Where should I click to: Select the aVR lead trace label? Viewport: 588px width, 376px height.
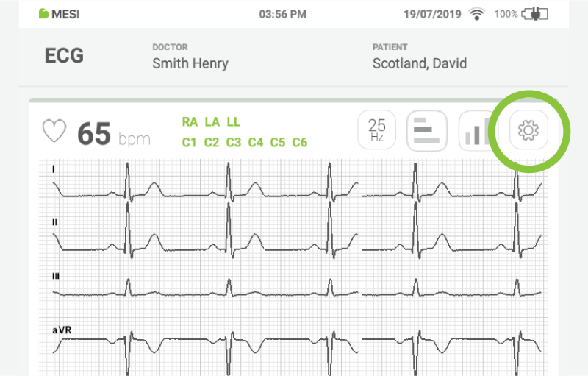(x=62, y=330)
